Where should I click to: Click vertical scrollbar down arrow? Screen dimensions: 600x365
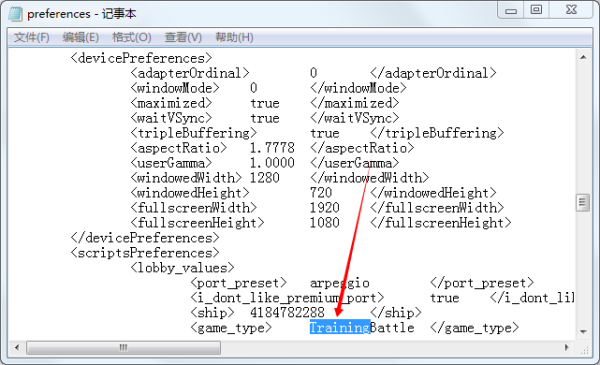point(583,331)
